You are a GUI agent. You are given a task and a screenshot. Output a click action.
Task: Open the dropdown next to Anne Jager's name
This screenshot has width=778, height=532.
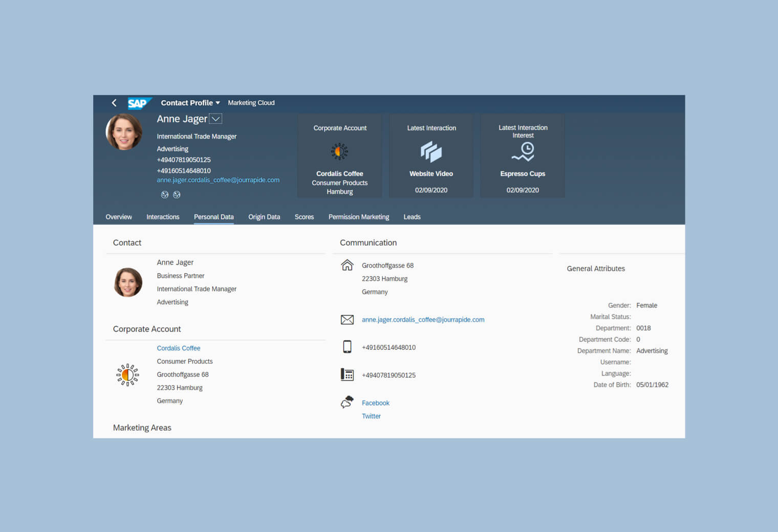point(216,118)
